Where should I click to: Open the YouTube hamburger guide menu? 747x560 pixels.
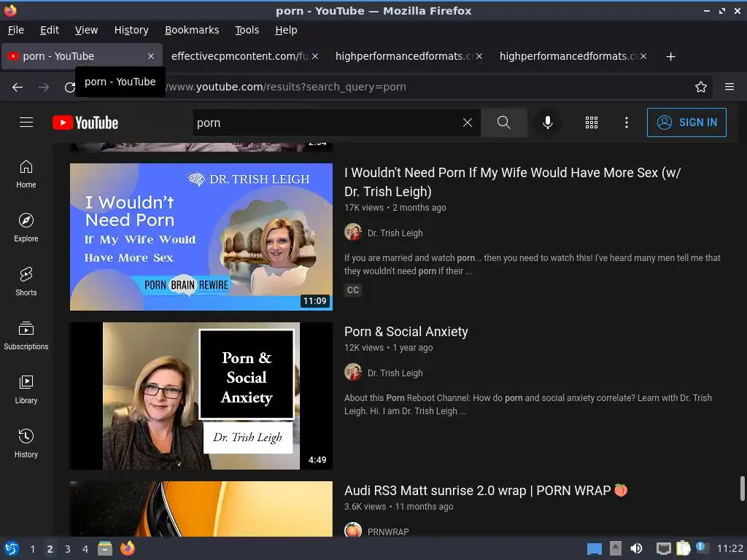pos(26,122)
